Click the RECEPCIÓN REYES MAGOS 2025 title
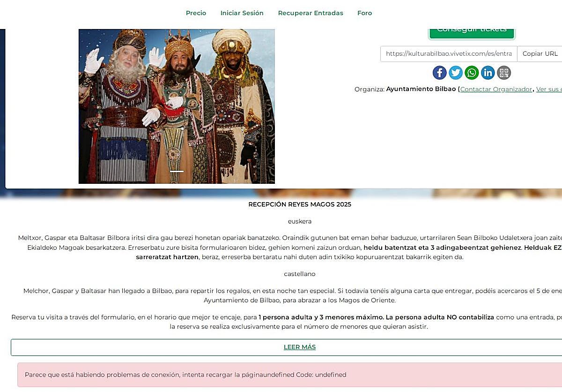The height and width of the screenshot is (392, 562). pos(300,204)
